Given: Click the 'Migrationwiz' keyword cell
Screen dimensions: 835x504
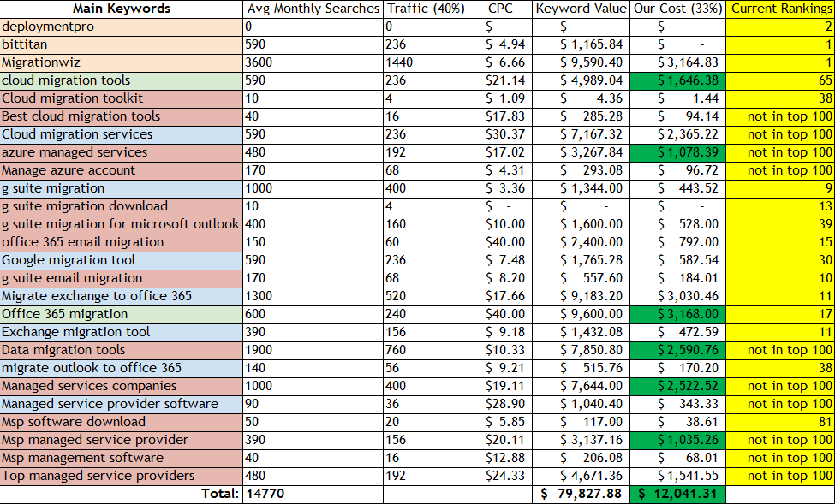Looking at the screenshot, I should pos(122,62).
